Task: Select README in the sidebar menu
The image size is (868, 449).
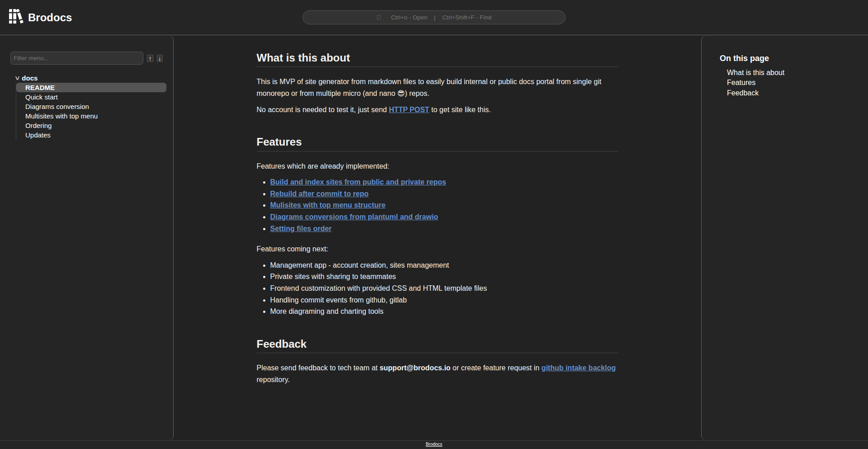Action: point(40,87)
